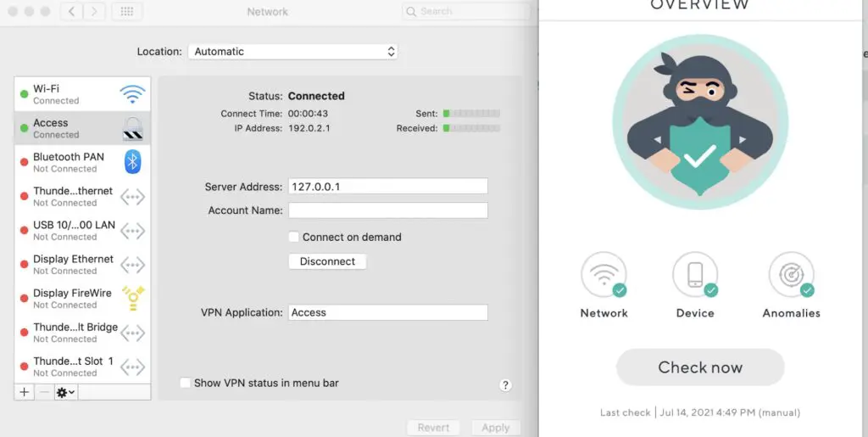Open the Location dropdown
This screenshot has width=868, height=437.
[292, 52]
